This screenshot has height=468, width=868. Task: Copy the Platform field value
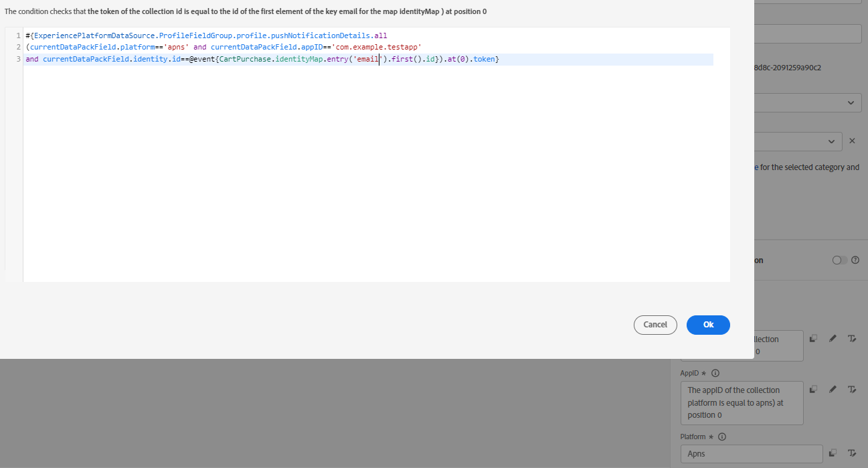click(x=833, y=453)
